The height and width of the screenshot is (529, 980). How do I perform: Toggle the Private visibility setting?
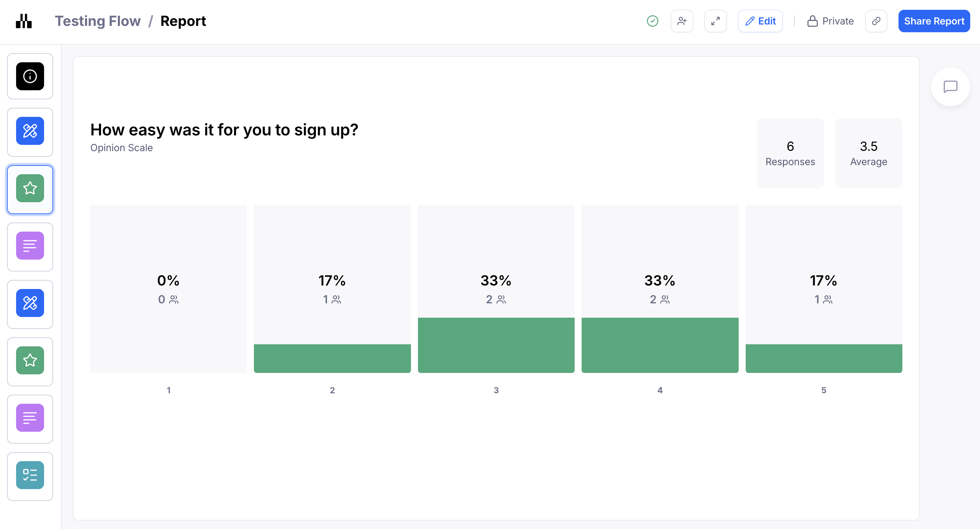831,21
